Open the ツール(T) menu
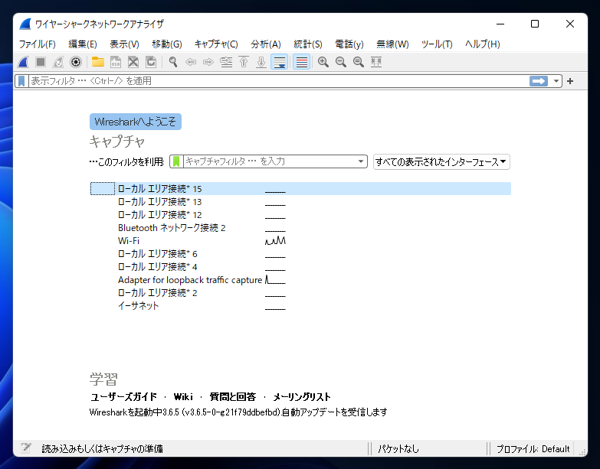This screenshot has height=469, width=600. [437, 44]
